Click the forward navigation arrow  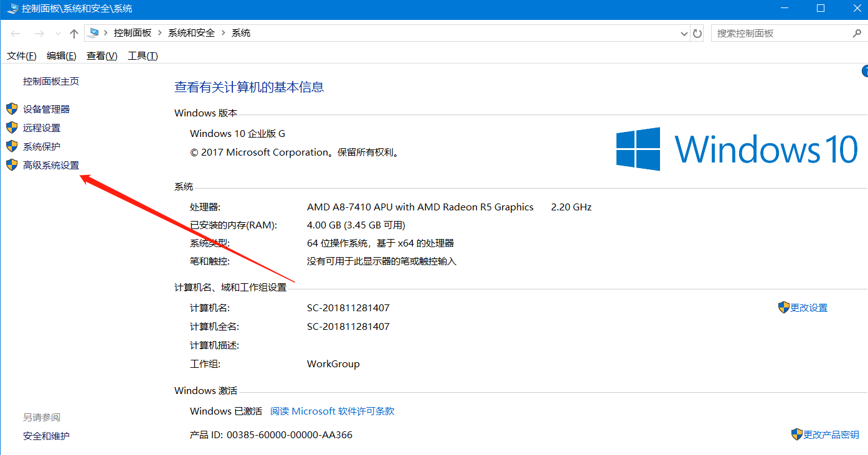pos(39,34)
